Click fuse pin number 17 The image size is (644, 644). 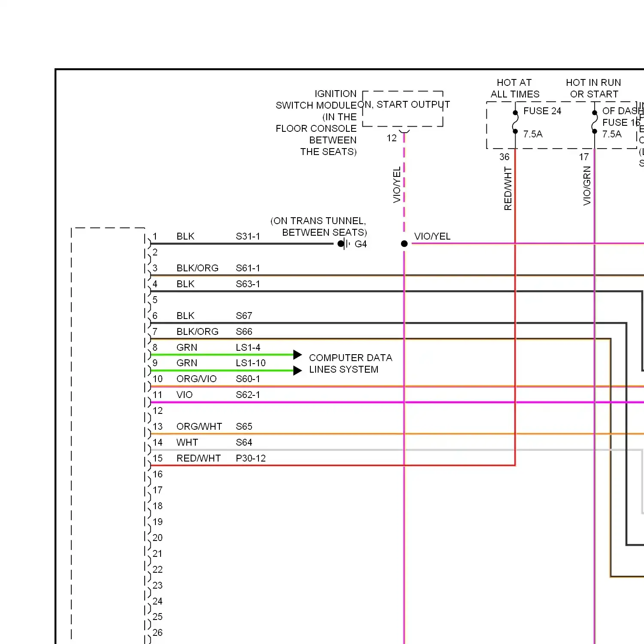(x=584, y=157)
